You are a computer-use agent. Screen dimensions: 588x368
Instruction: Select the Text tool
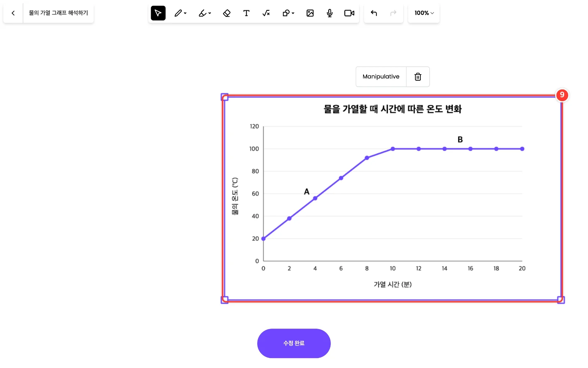[246, 13]
